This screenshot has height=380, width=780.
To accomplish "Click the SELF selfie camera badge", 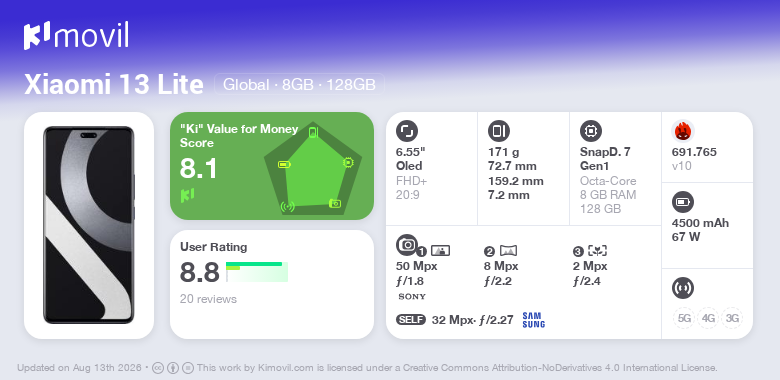I will pyautogui.click(x=411, y=319).
